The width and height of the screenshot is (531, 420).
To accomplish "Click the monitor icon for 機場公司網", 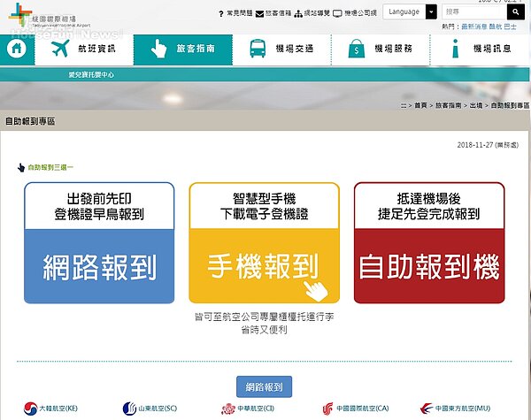I will point(337,13).
